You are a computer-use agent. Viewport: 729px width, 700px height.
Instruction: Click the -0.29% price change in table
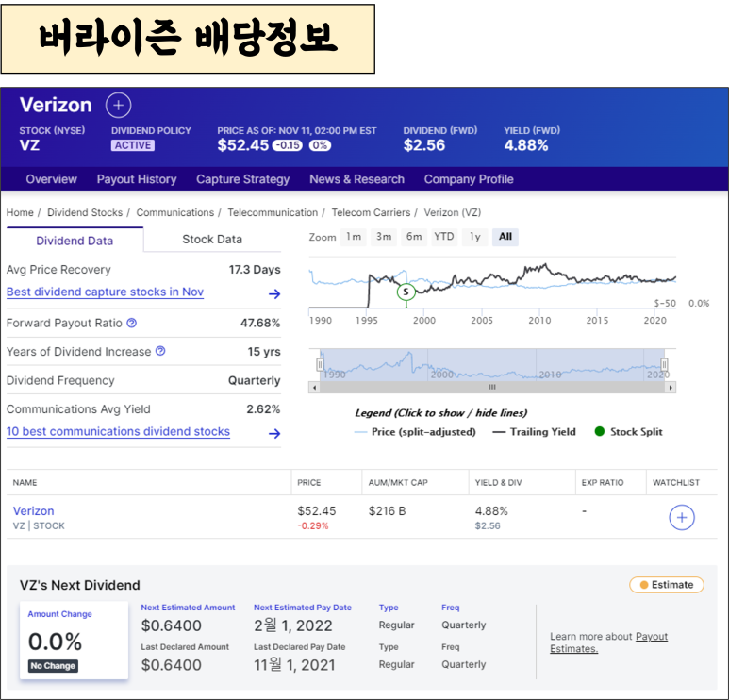pos(313,526)
